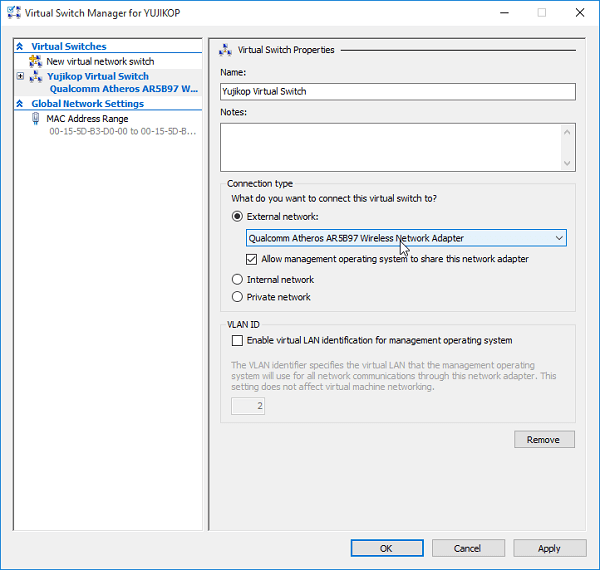The width and height of the screenshot is (600, 570).
Task: Click the MAC Address Range icon
Action: point(36,119)
